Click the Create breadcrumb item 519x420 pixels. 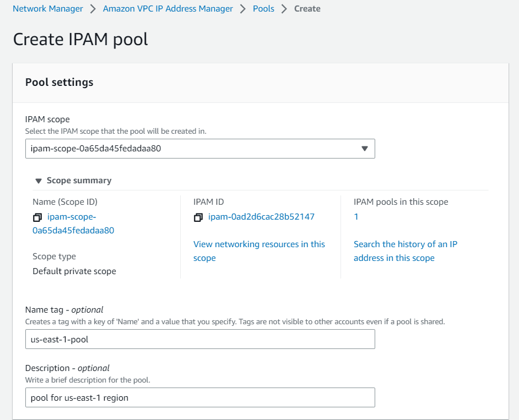[307, 9]
